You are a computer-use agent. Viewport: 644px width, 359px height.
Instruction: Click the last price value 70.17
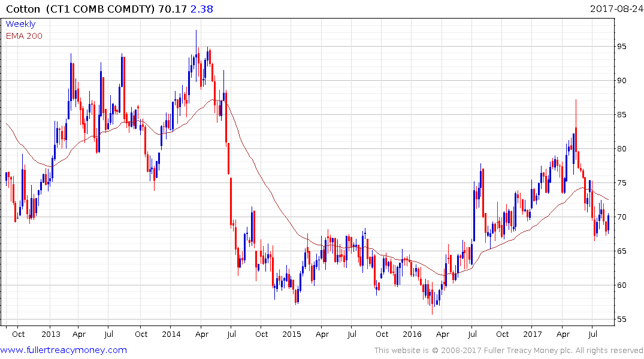tap(173, 8)
